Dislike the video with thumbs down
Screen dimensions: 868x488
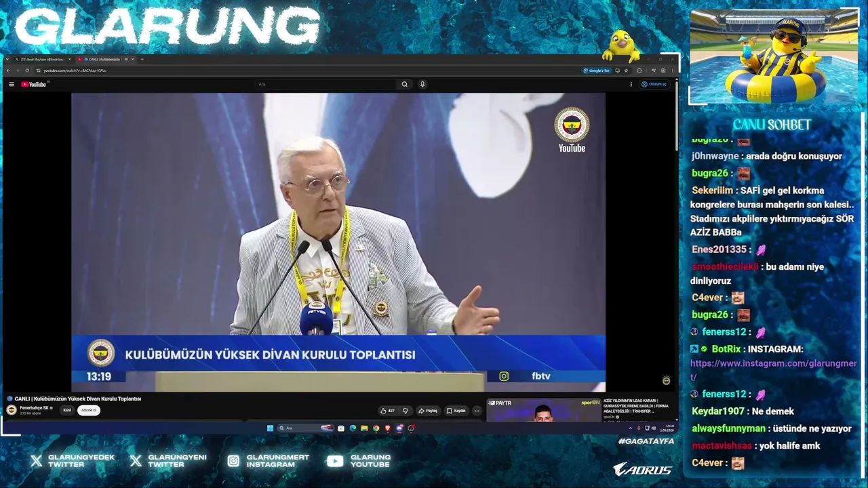coord(406,411)
